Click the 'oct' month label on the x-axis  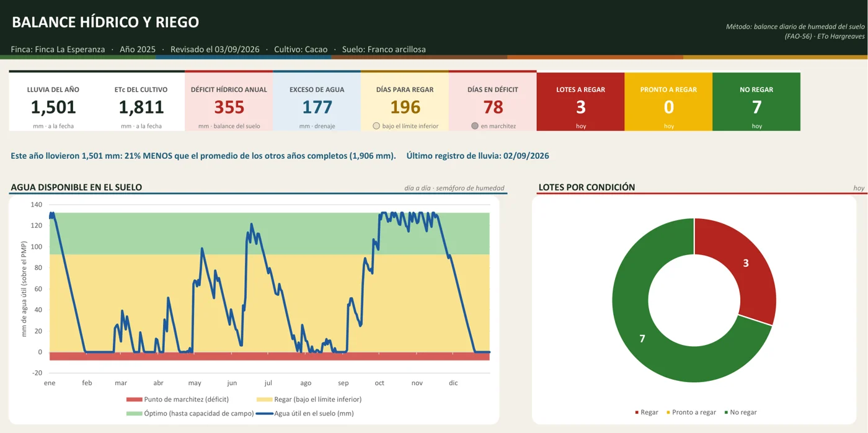[379, 383]
